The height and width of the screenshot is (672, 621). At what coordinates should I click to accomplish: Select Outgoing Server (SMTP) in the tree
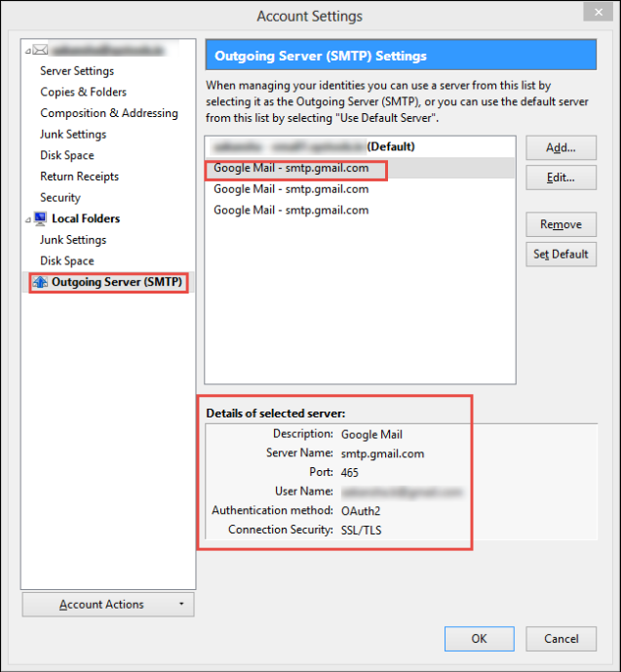click(x=117, y=282)
